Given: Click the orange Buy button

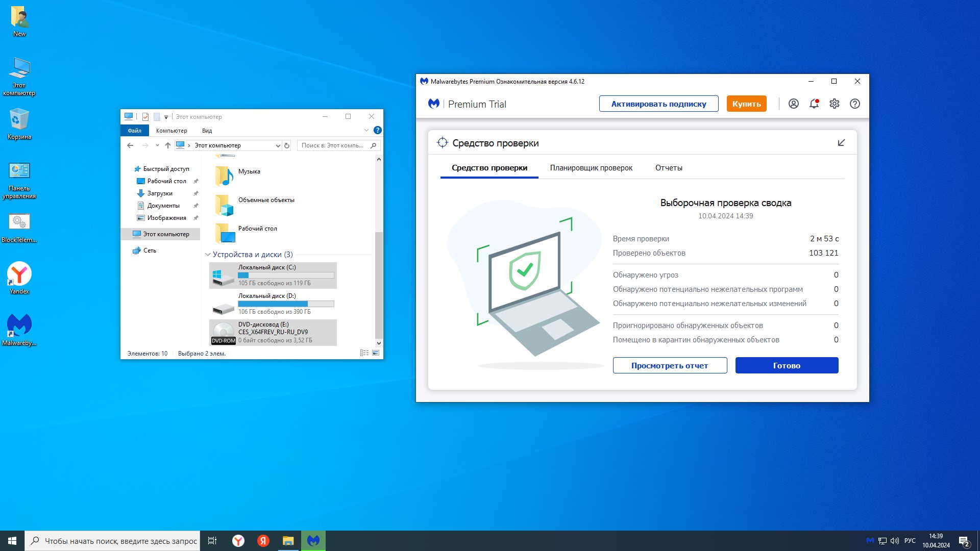Looking at the screenshot, I should point(746,104).
